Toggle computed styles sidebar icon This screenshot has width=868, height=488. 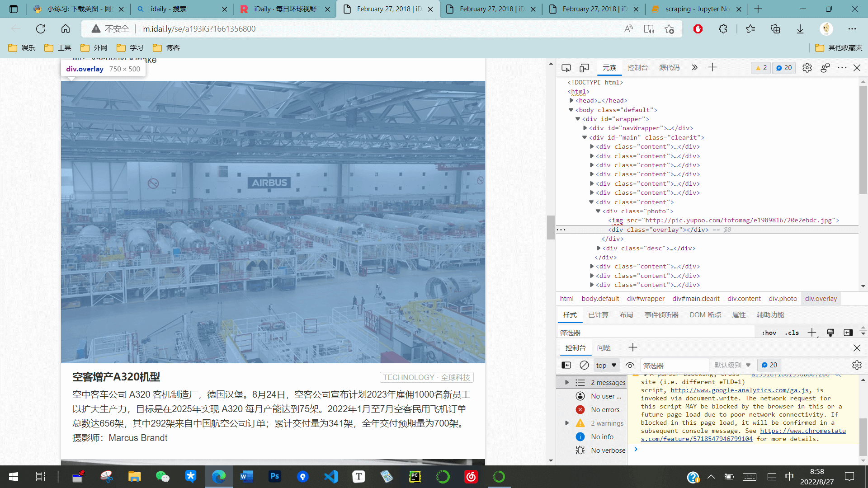(x=848, y=333)
